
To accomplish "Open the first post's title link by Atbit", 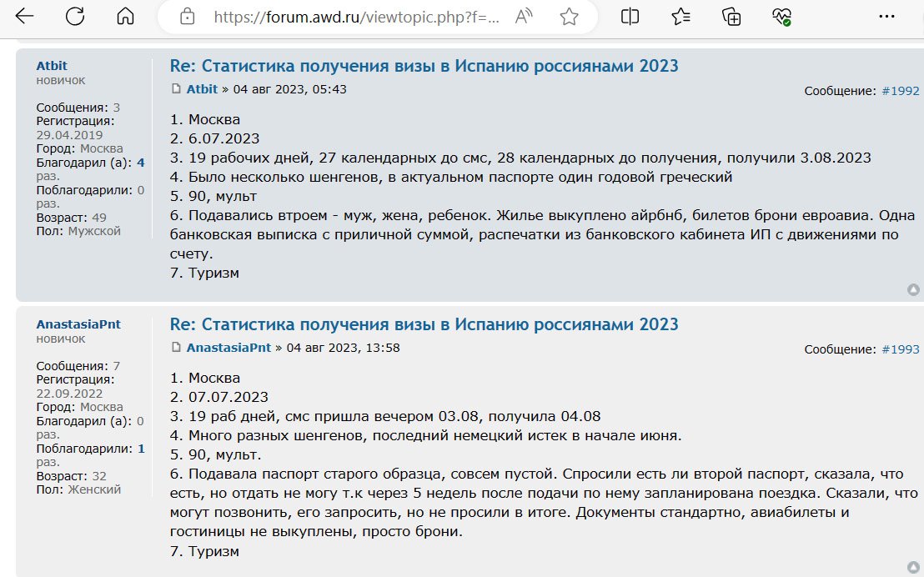I will 424,65.
